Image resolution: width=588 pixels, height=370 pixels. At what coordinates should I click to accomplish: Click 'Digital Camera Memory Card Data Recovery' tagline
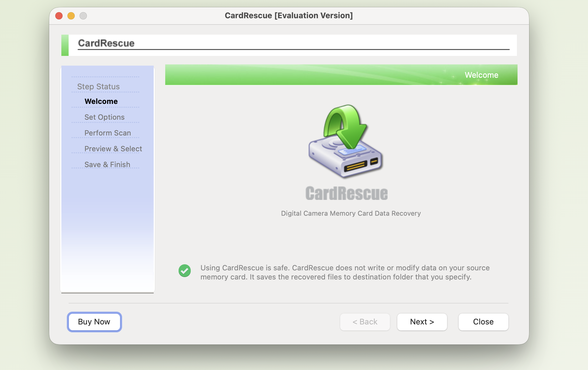tap(351, 214)
